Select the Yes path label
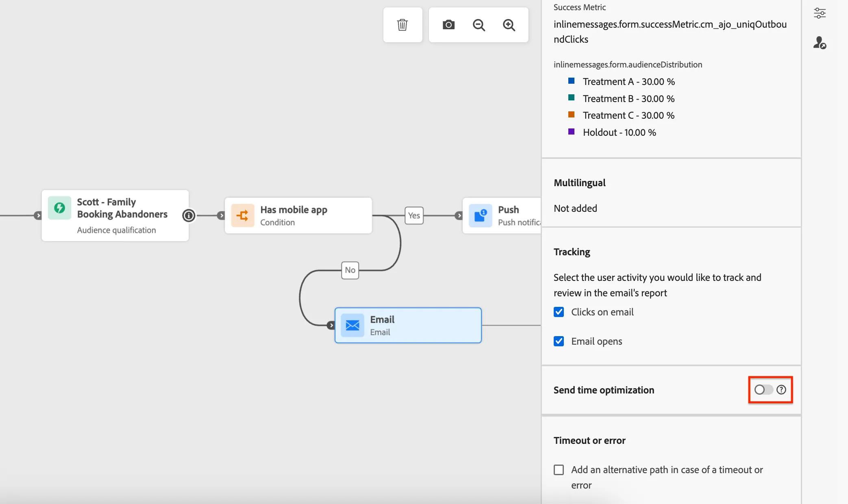 point(414,215)
